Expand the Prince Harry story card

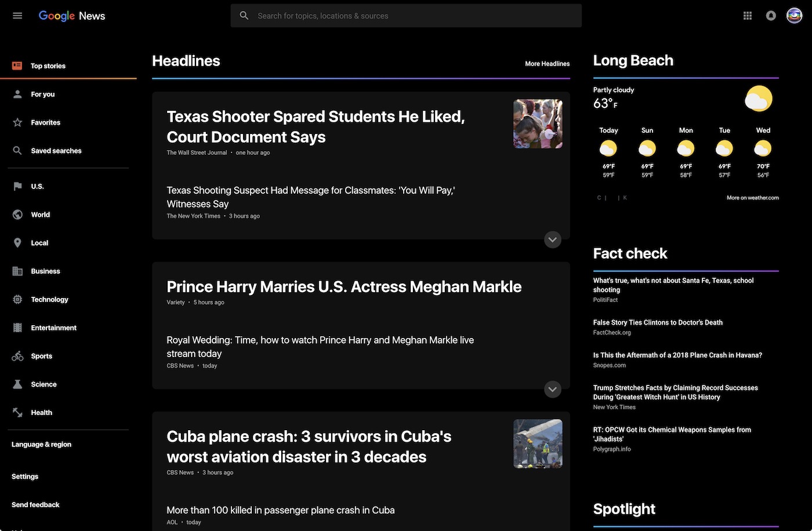(553, 390)
